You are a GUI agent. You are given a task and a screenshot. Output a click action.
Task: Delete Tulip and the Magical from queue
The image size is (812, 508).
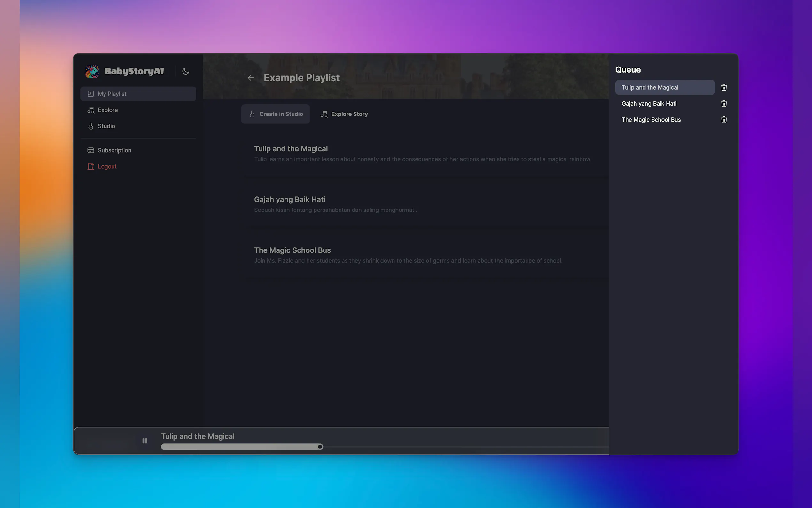pyautogui.click(x=724, y=87)
